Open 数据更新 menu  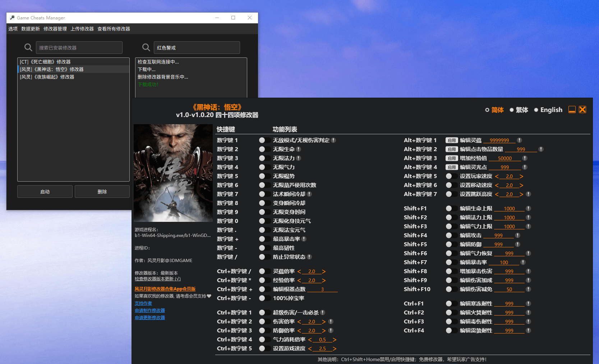pyautogui.click(x=31, y=29)
